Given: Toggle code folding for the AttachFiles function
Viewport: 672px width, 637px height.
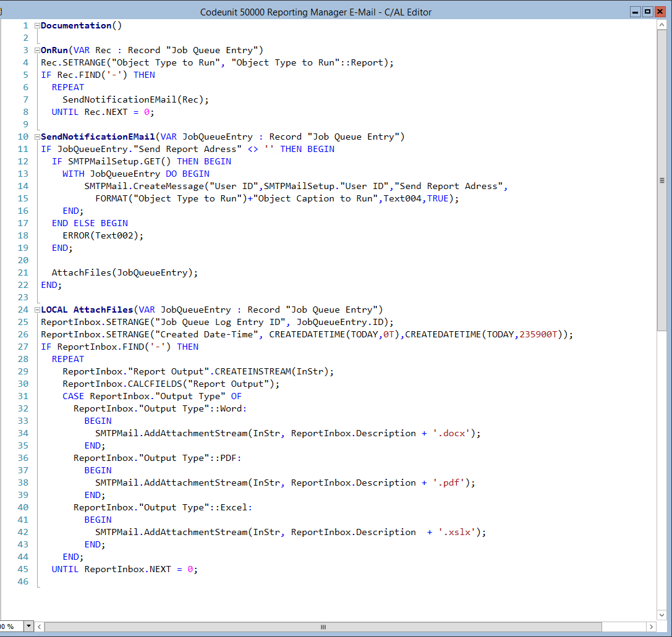Looking at the screenshot, I should [36, 310].
